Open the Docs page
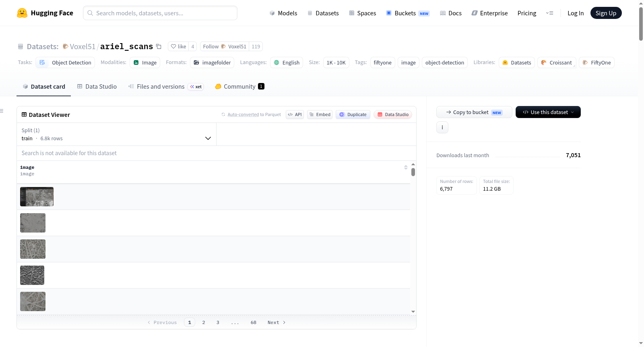The height and width of the screenshot is (347, 644). [x=450, y=13]
